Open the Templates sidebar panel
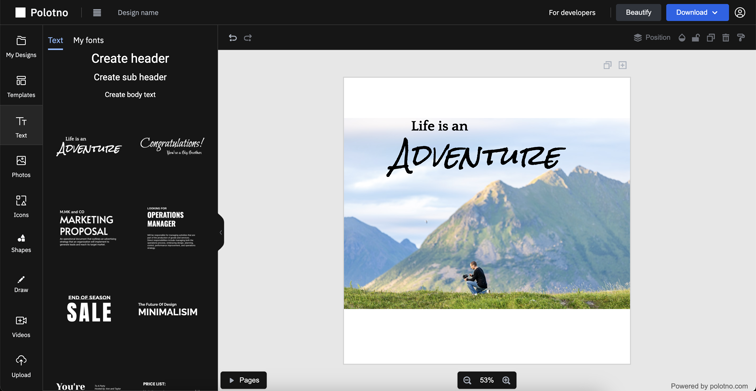 point(21,86)
